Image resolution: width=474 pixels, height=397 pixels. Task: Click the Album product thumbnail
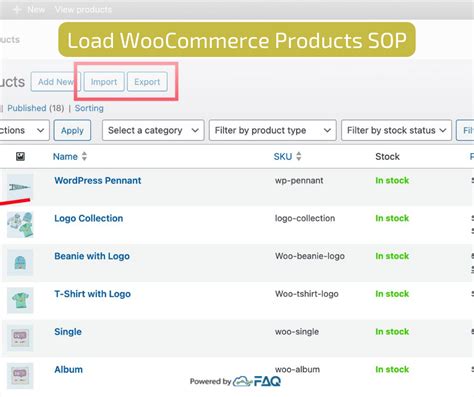click(20, 376)
